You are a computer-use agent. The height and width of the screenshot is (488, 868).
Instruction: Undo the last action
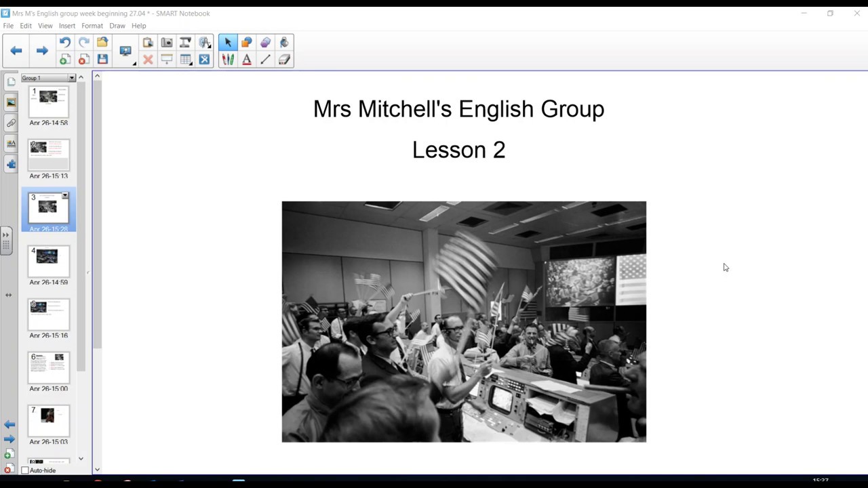(65, 43)
